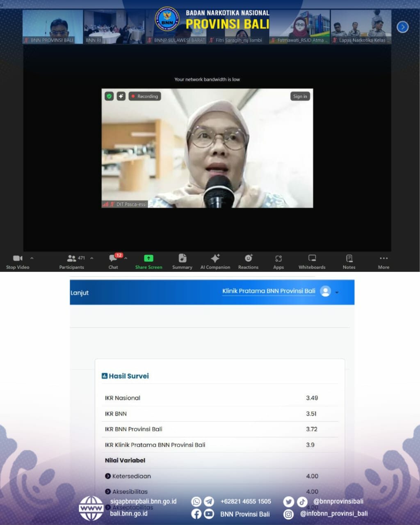Select BNN RI participant thumbnail
The width and height of the screenshot is (420, 525).
(x=114, y=27)
